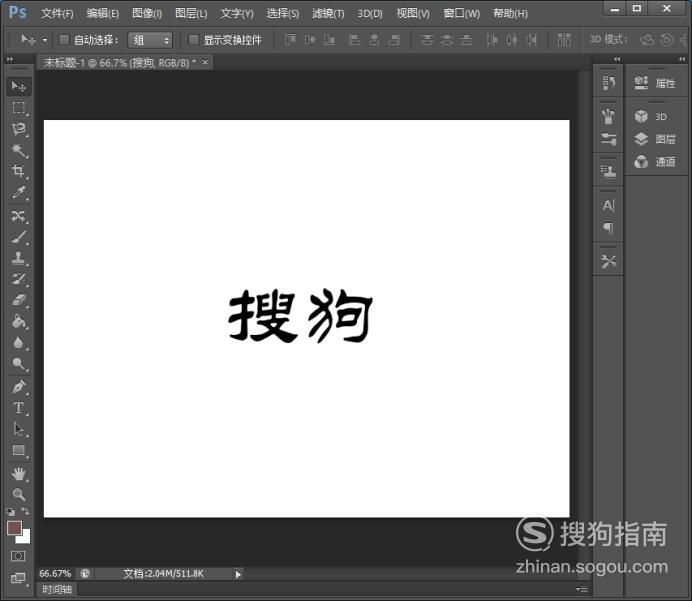The image size is (692, 601).
Task: Open the Tool Presets panel icon
Action: (609, 261)
